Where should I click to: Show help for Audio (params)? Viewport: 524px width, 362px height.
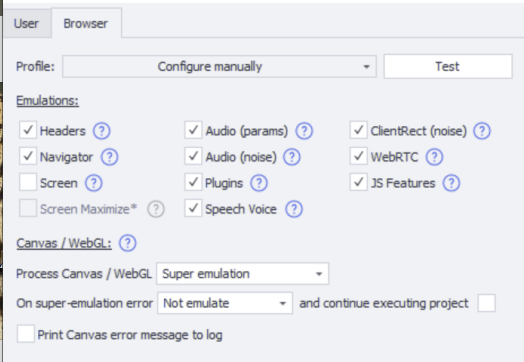304,131
